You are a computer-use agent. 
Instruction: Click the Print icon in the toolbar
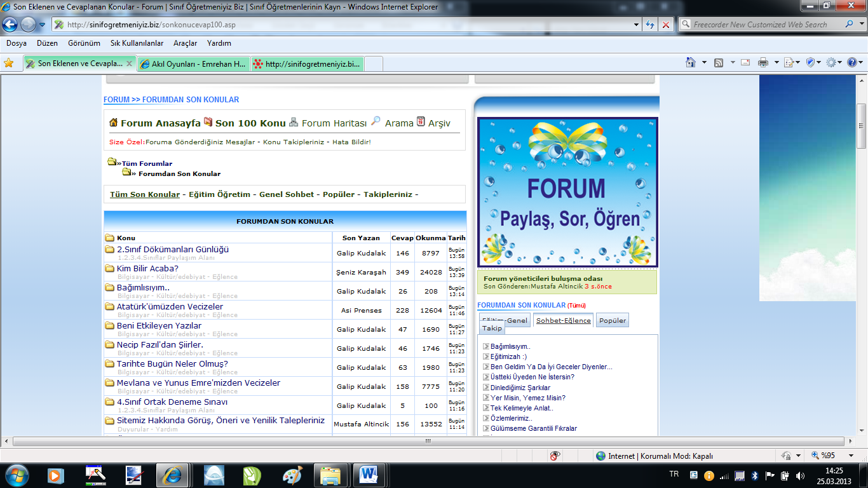coord(763,62)
